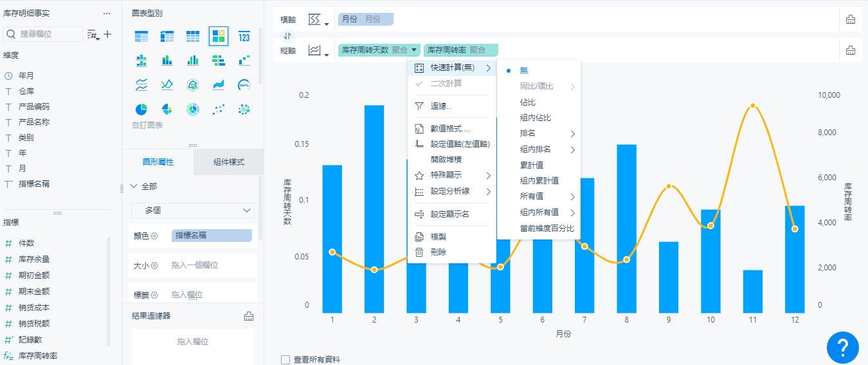Pick the 60% gauge chart type
The width and height of the screenshot is (868, 365).
tap(244, 84)
